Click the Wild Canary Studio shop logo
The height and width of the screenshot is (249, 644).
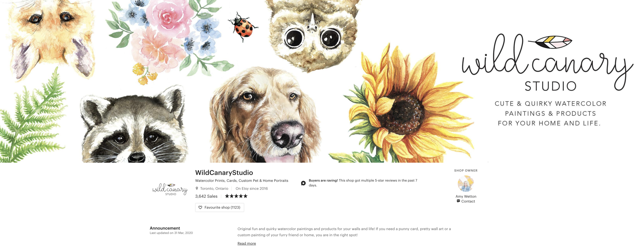click(170, 189)
